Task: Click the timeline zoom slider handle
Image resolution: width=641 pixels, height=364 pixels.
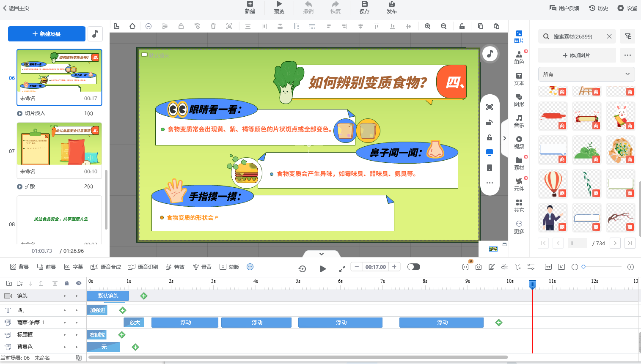Action: (583, 267)
